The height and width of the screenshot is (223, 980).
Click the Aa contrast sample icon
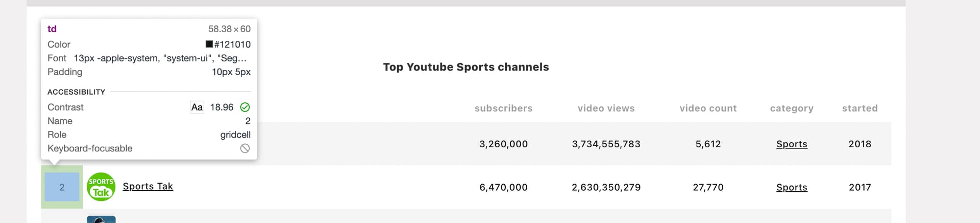[x=197, y=107]
